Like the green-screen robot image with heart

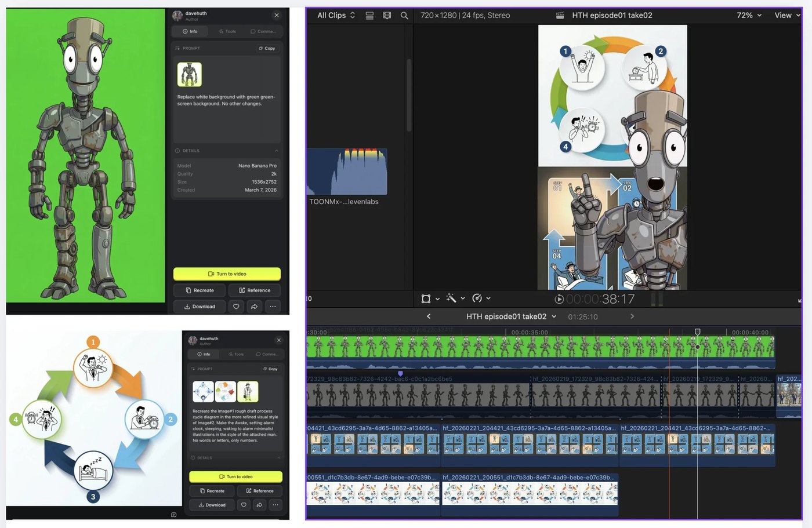(x=235, y=307)
